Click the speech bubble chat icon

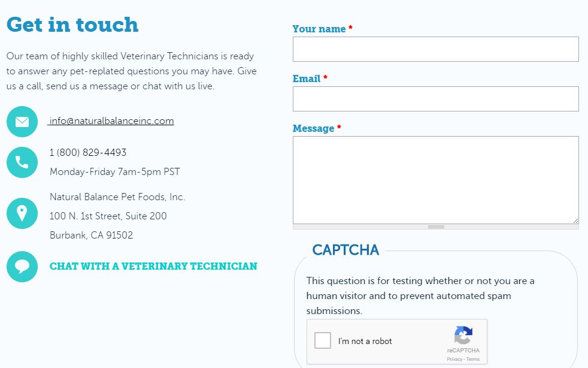[x=22, y=267]
